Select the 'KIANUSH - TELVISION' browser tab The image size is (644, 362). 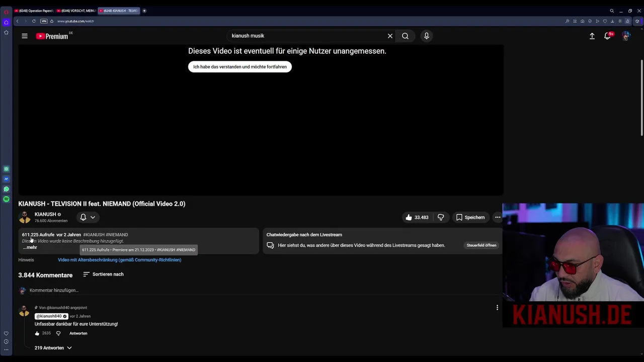click(118, 11)
